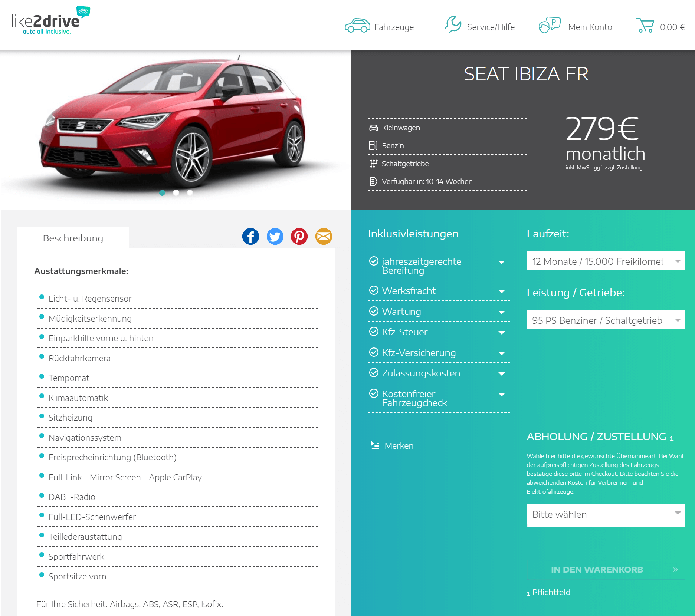
Task: Click the checkmark icon next to Zulassungskosten
Action: coord(374,372)
